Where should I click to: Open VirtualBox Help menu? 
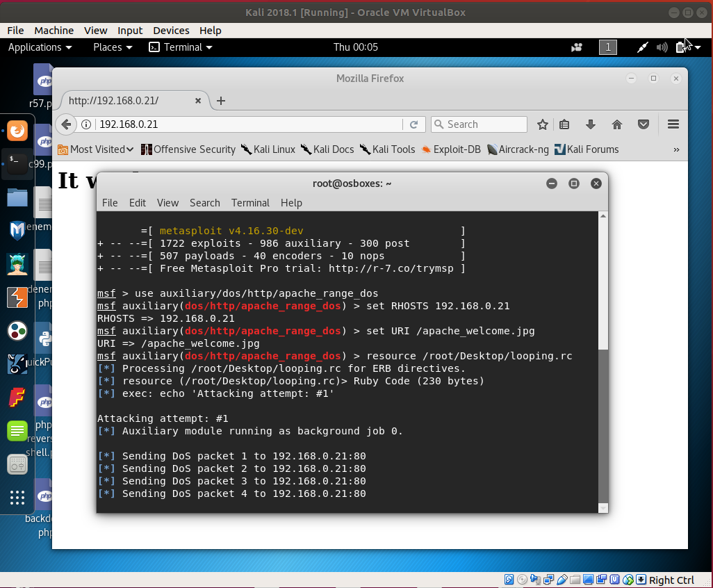(210, 31)
